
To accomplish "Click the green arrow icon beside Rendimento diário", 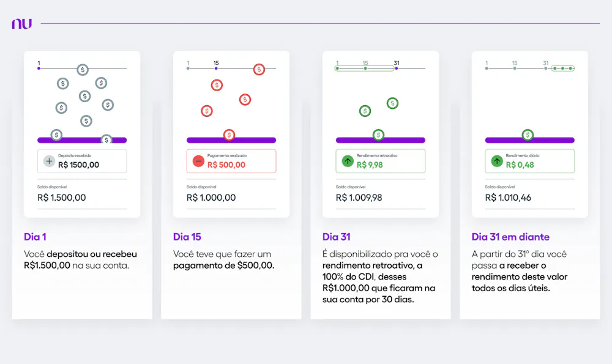I will (497, 162).
